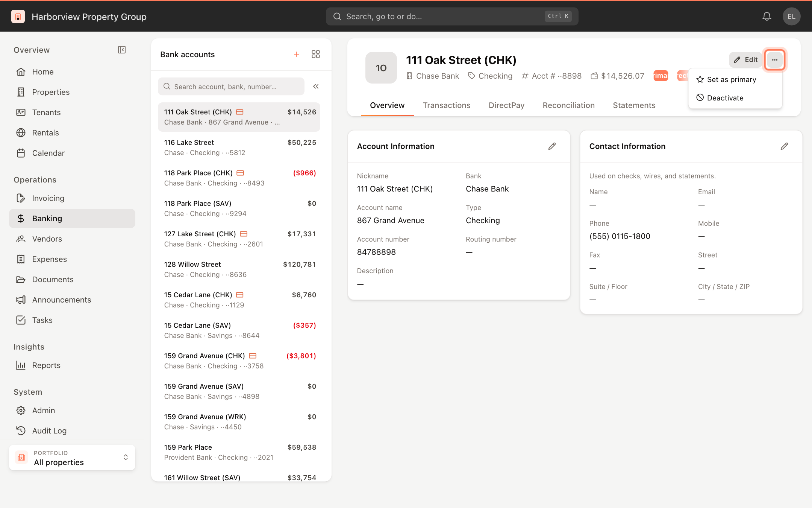This screenshot has width=812, height=508.
Task: Select 116 Lake Street account
Action: pyautogui.click(x=239, y=148)
